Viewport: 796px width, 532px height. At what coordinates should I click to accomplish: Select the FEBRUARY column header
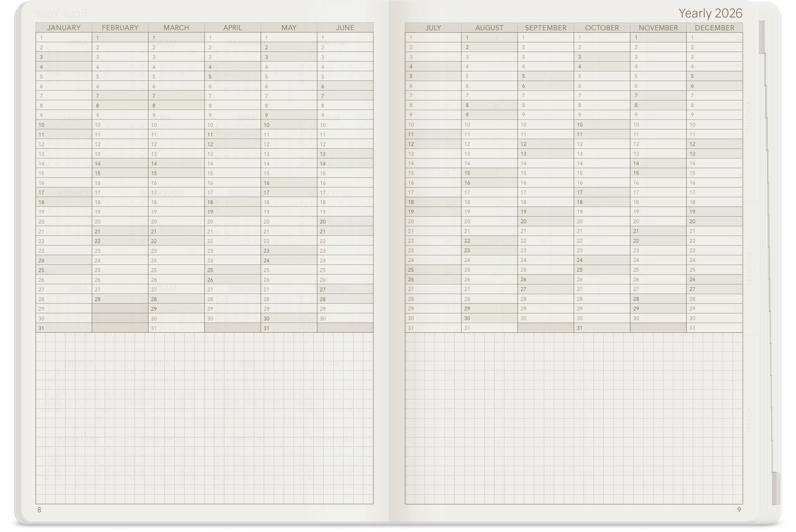click(x=120, y=28)
